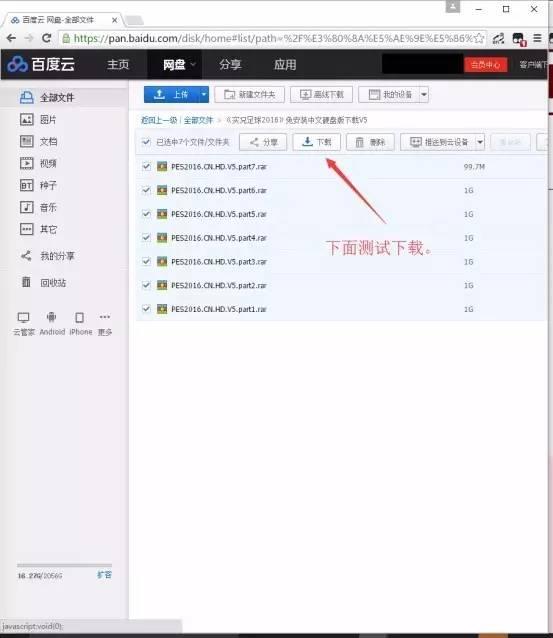The image size is (553, 638).
Task: Click file icon of part1.rar
Action: [162, 309]
